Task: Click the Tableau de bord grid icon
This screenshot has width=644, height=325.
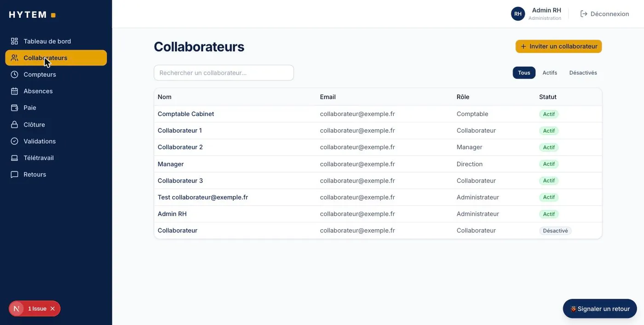Action: point(15,41)
